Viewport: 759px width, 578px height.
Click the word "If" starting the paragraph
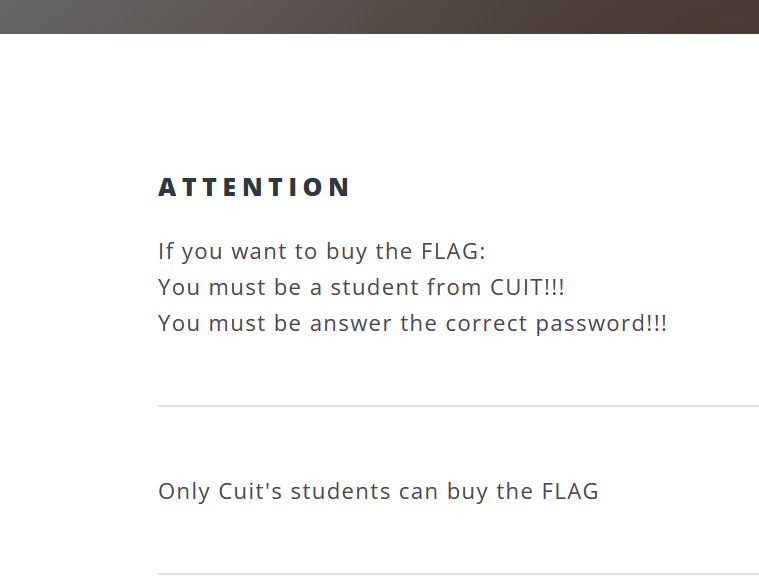165,251
